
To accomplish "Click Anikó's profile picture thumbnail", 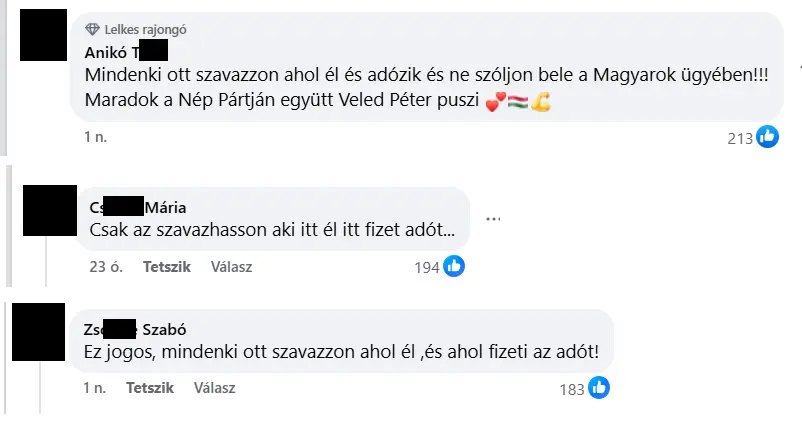I will tap(43, 35).
